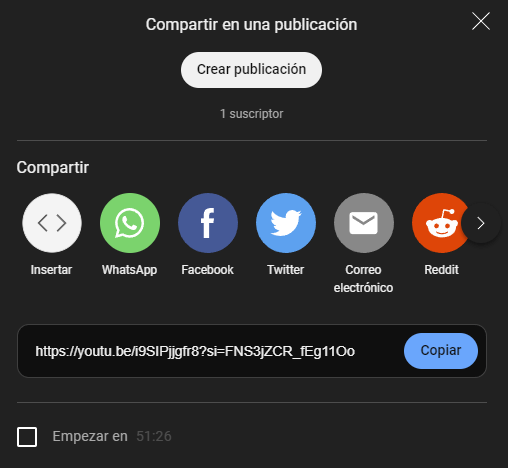
Task: Share using the Twitter bird icon
Action: click(x=286, y=223)
